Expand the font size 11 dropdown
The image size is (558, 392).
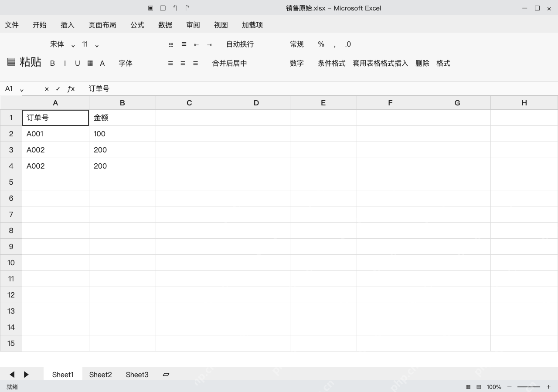pyautogui.click(x=97, y=45)
